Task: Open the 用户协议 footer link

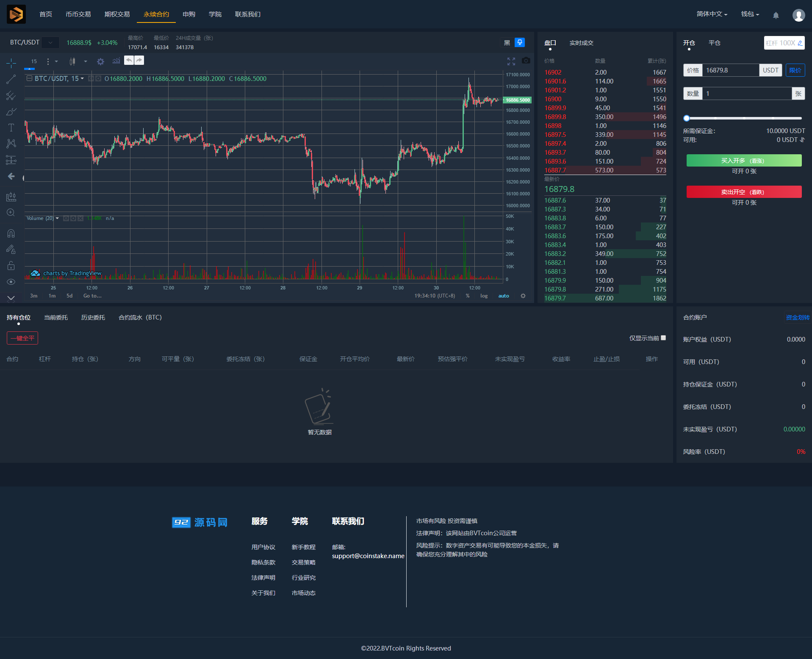Action: pos(263,547)
